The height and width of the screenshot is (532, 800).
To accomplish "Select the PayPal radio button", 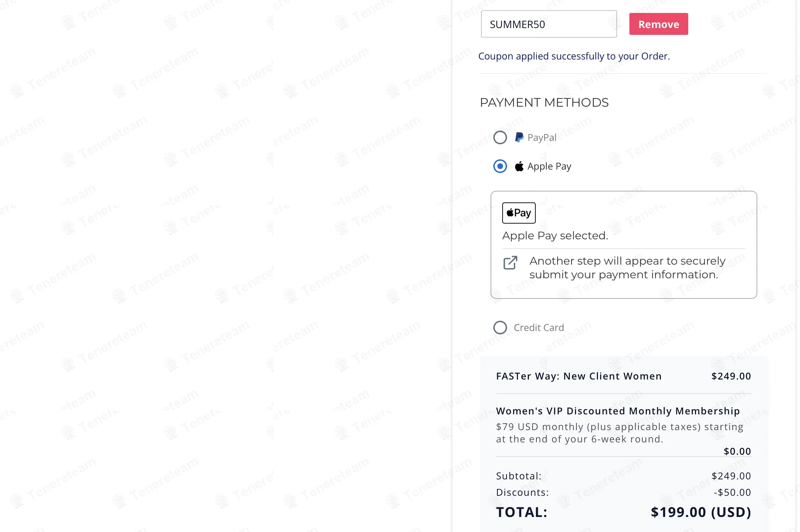I will pyautogui.click(x=500, y=137).
